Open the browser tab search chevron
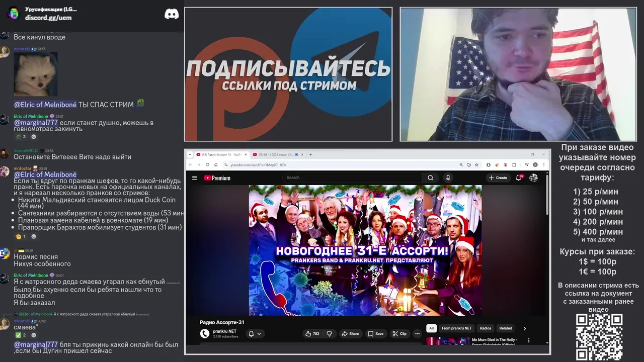Image resolution: width=644 pixels, height=362 pixels. tap(189, 154)
